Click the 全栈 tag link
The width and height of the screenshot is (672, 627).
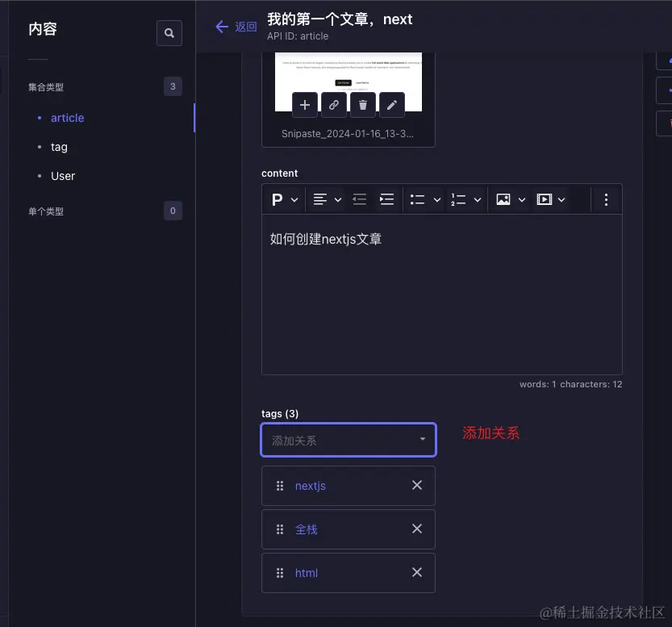[x=306, y=529]
